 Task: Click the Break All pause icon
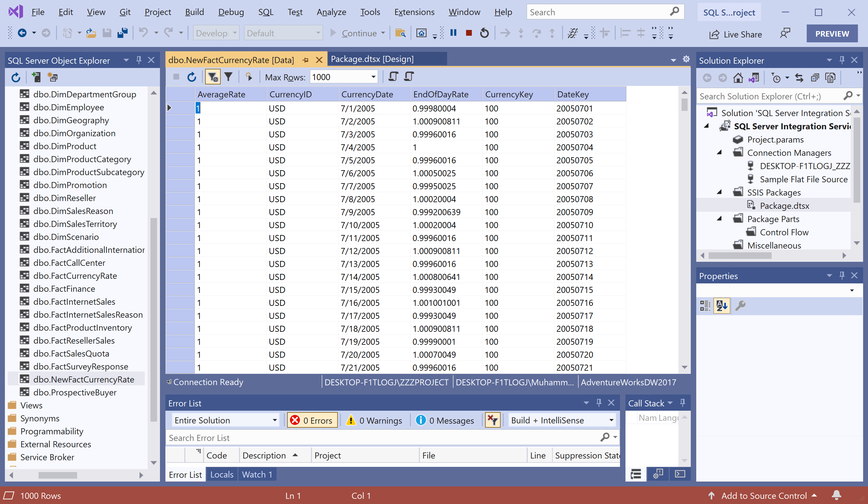[453, 33]
